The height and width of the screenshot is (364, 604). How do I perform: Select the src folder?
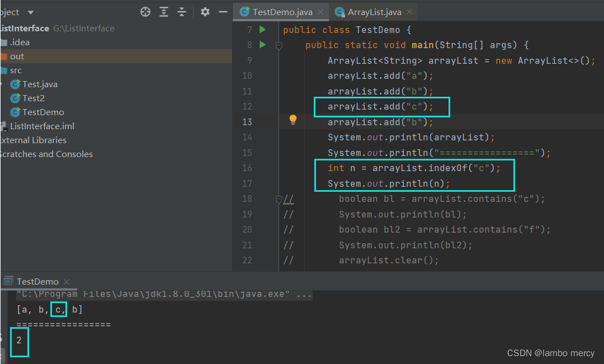(16, 70)
